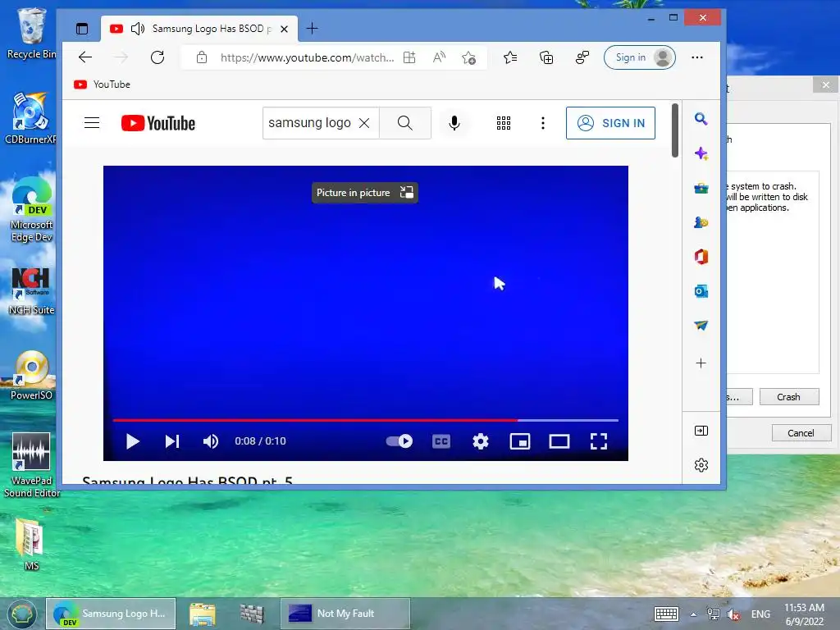Click the address bar URL
The image size is (840, 630).
[307, 57]
